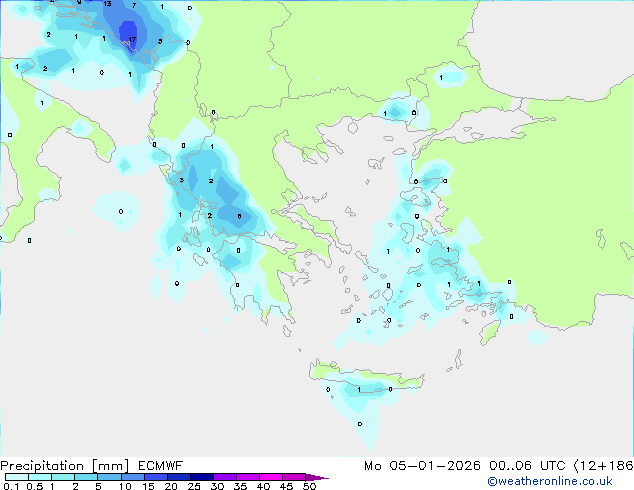Click the date text "Mo 05-01-2026"
The image size is (634, 490).
pyautogui.click(x=423, y=466)
